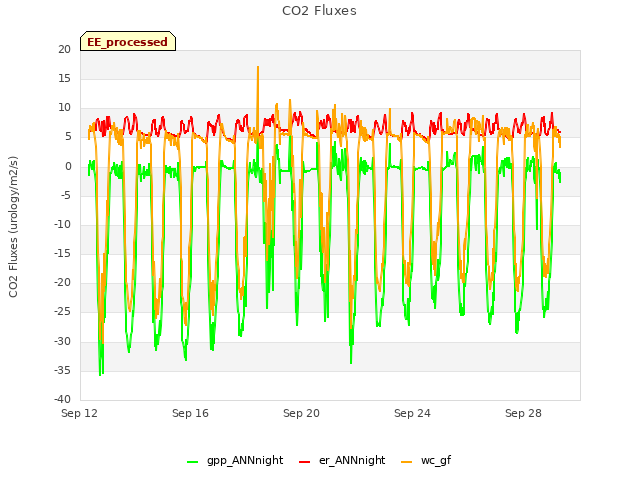Viewport: 640px width, 480px height.
Task: Click the 20 y-axis tick label
Action: coord(64,49)
